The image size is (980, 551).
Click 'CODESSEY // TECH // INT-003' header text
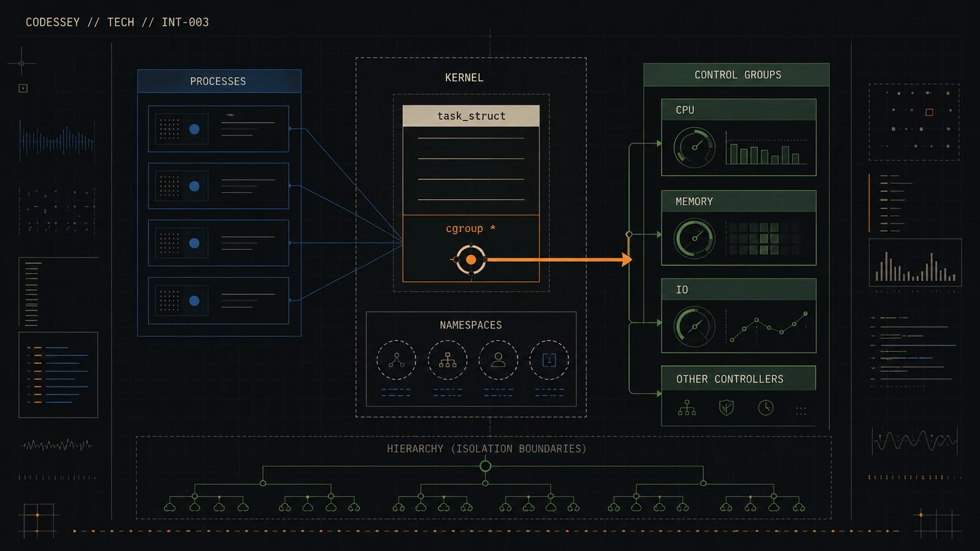click(x=117, y=22)
